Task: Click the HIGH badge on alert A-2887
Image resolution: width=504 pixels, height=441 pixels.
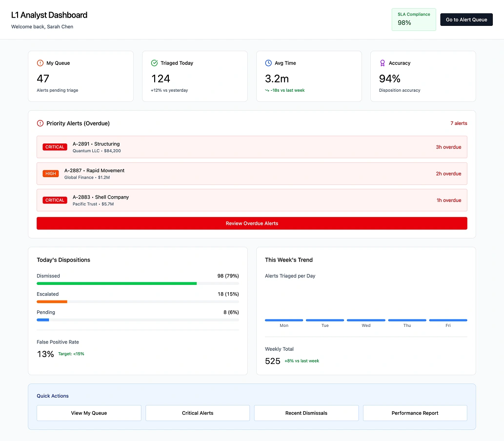Action: pos(51,173)
